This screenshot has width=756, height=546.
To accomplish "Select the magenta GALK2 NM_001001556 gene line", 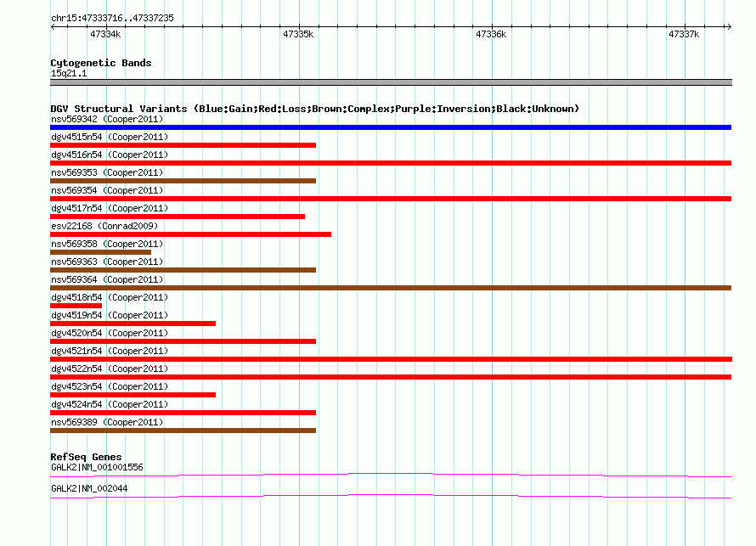I will (391, 476).
